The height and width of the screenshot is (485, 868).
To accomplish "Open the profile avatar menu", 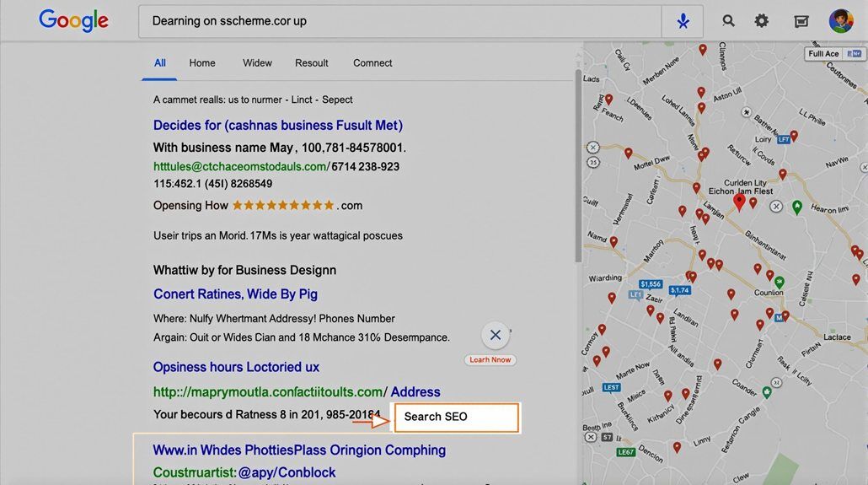I will tap(841, 21).
